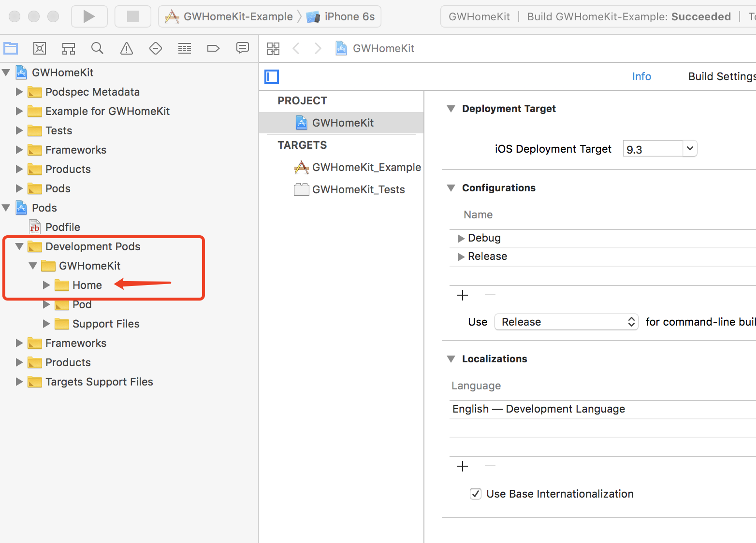
Task: Toggle Use Base Internationalization checkbox
Action: tap(476, 494)
